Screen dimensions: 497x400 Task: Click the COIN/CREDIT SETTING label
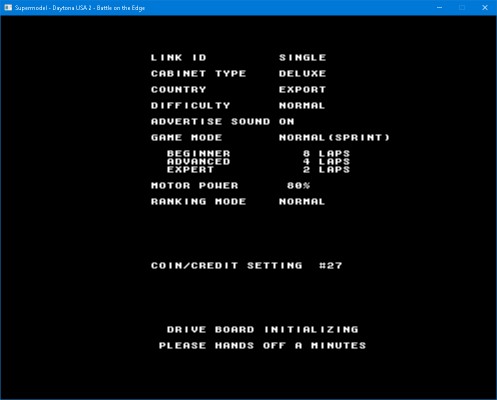[x=227, y=266]
